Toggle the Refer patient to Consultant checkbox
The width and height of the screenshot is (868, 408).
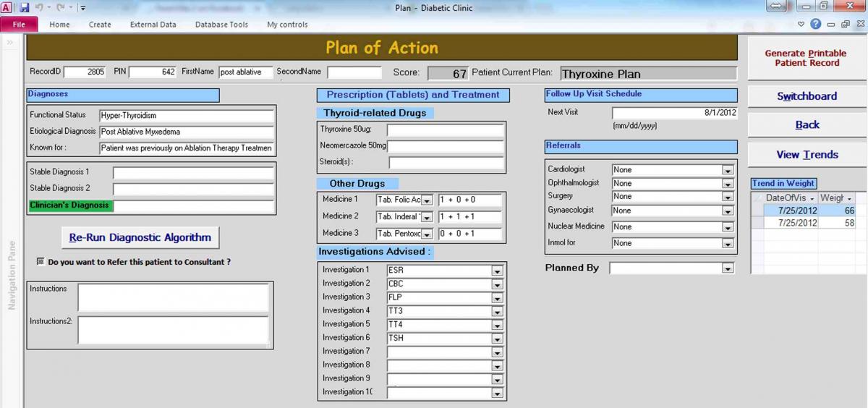pyautogui.click(x=41, y=262)
